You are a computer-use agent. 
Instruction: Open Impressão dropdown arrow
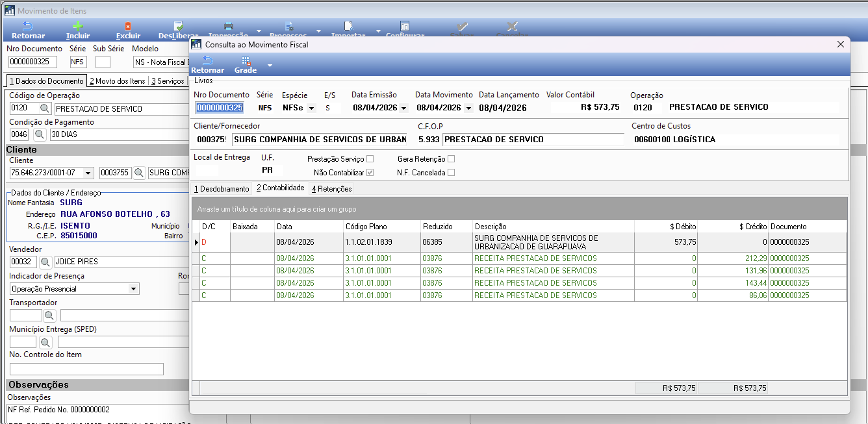(x=259, y=31)
